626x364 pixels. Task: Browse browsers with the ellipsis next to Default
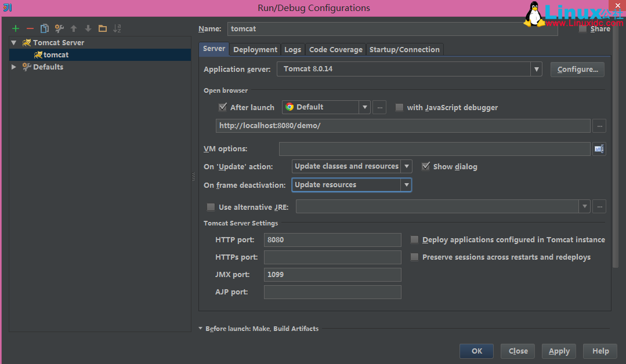379,107
